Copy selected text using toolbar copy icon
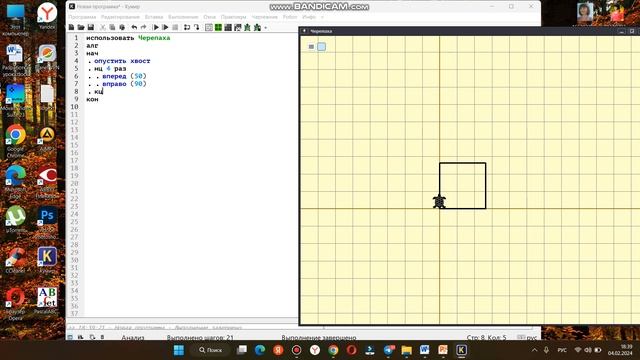640x360 pixels. click(112, 27)
